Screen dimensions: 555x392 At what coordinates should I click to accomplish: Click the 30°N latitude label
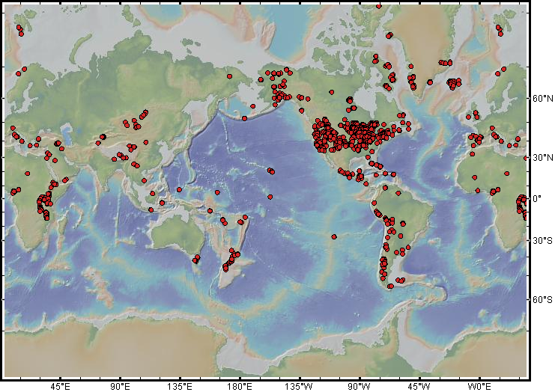point(542,158)
